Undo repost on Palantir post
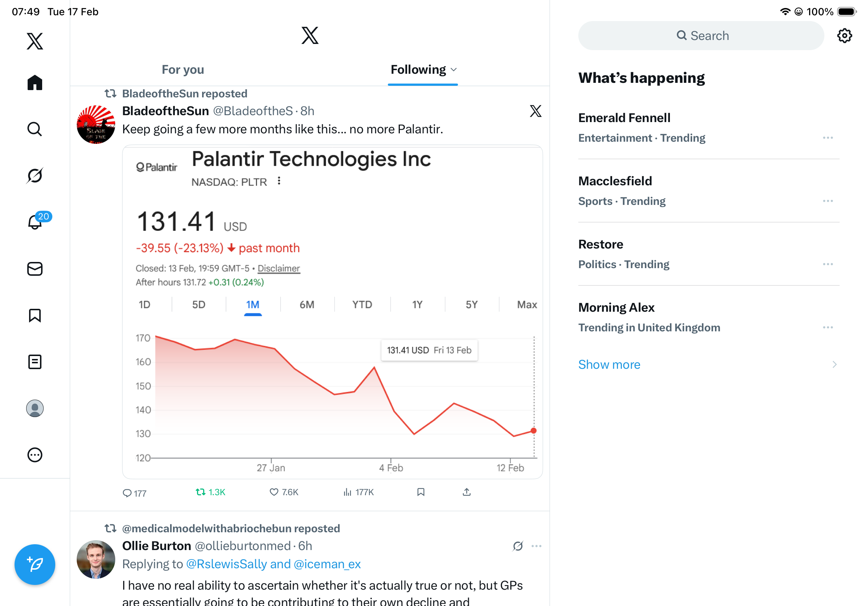This screenshot has height=606, width=868. [201, 492]
